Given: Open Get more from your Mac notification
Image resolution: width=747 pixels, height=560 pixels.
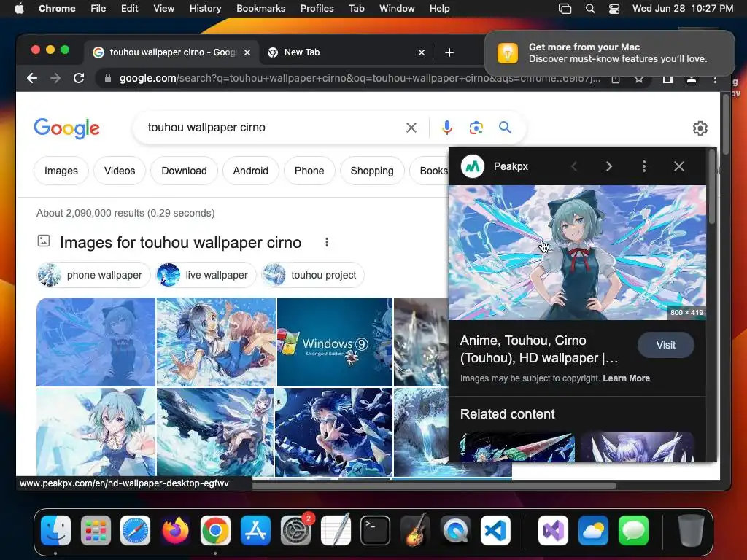Looking at the screenshot, I should 609,52.
